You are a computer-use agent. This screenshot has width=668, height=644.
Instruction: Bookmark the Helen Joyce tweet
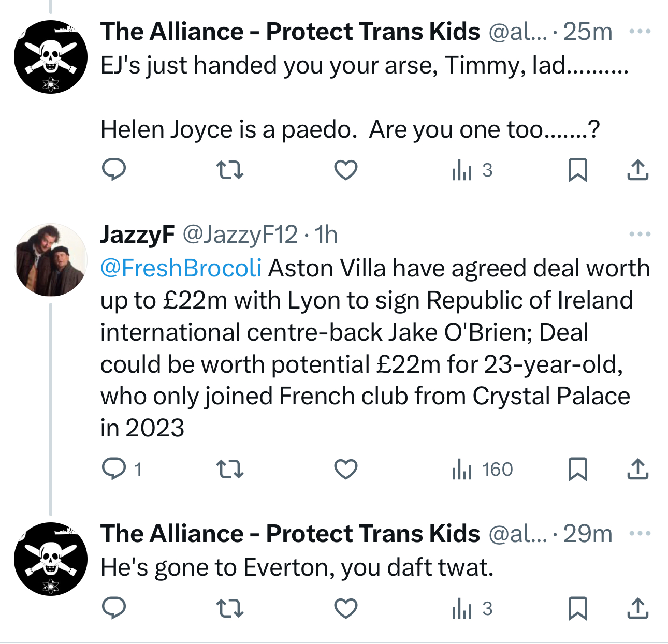coord(577,170)
